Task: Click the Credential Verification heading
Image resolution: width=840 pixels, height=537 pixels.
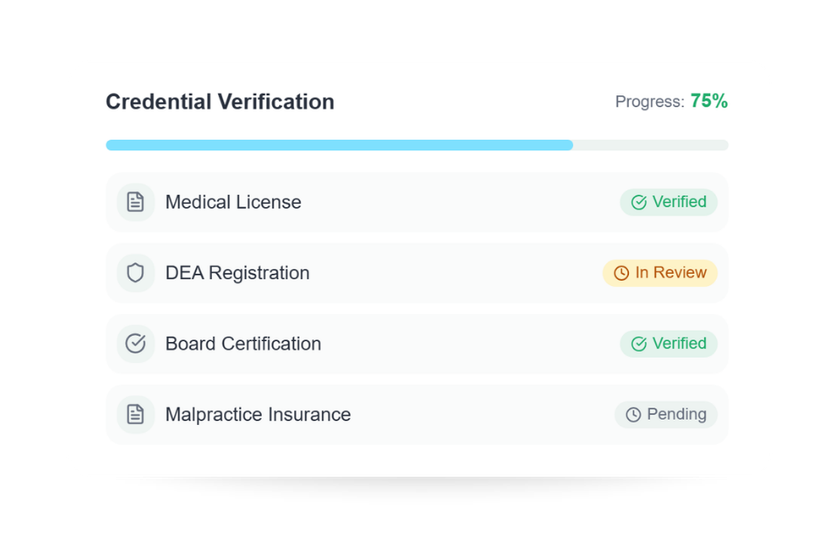Action: (x=220, y=102)
